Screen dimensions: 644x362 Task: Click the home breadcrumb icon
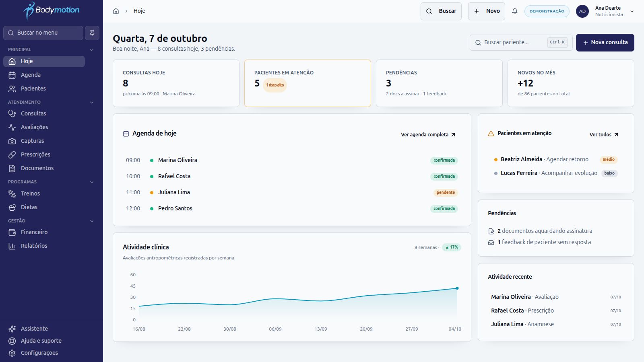point(116,11)
